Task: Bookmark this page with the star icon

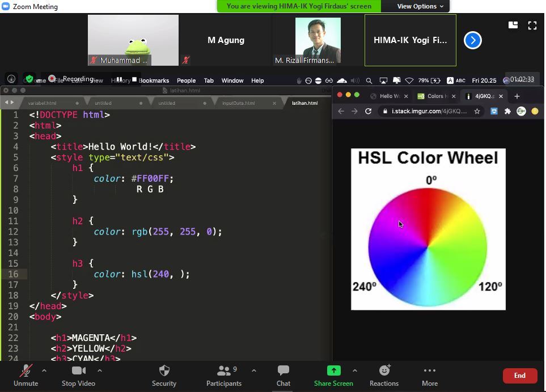Action: pos(477,111)
